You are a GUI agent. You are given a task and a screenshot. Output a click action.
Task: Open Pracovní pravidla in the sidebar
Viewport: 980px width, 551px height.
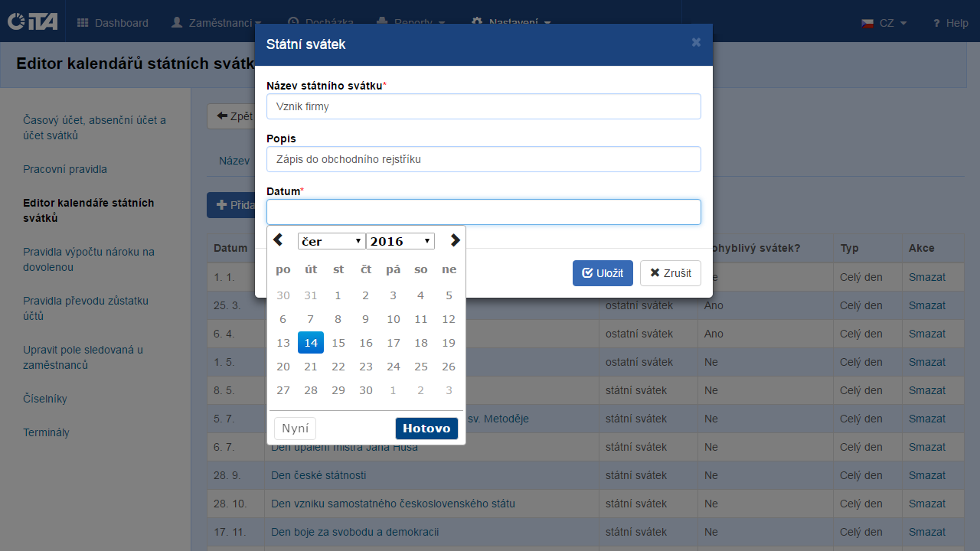pyautogui.click(x=65, y=169)
